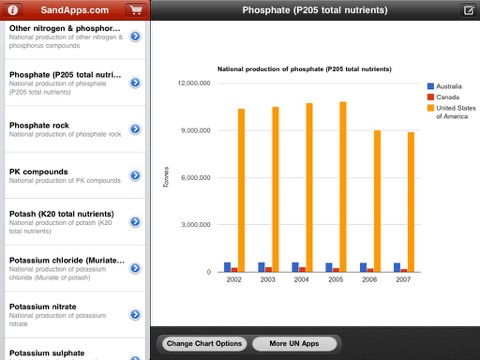Click Australia blue legend swatch
The image size is (480, 360).
click(x=431, y=86)
